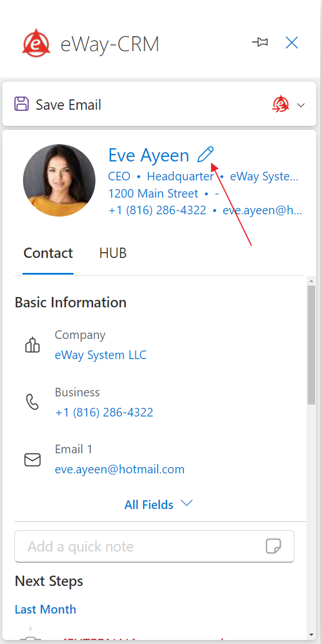Screen dimensions: 322x644
Task: Click Save Email button
Action: pos(58,105)
